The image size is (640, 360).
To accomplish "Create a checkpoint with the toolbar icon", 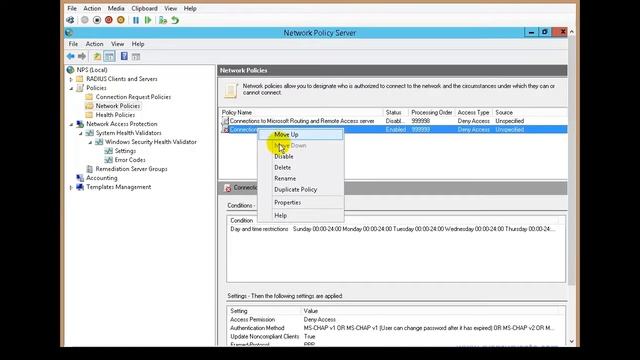I will [163, 20].
